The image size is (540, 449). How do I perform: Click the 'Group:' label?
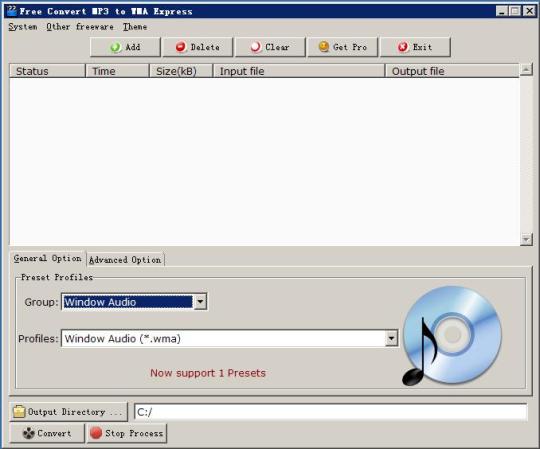coord(41,302)
